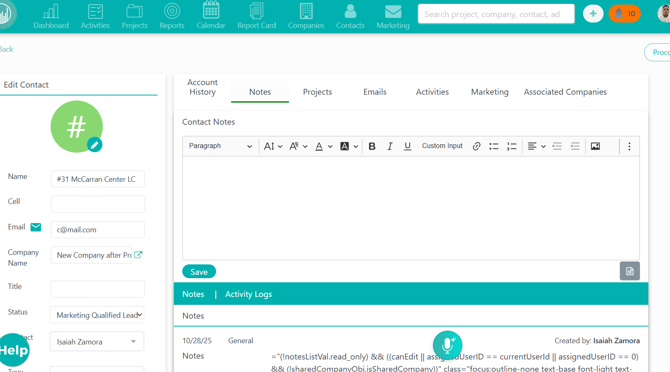670x372 pixels.
Task: Go to Projects in top navigation
Action: [134, 16]
